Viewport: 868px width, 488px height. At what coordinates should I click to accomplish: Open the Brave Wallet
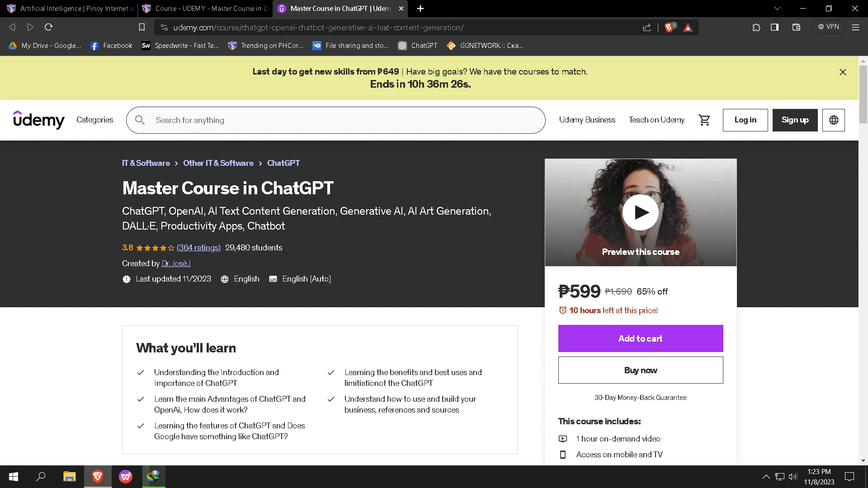pos(797,28)
